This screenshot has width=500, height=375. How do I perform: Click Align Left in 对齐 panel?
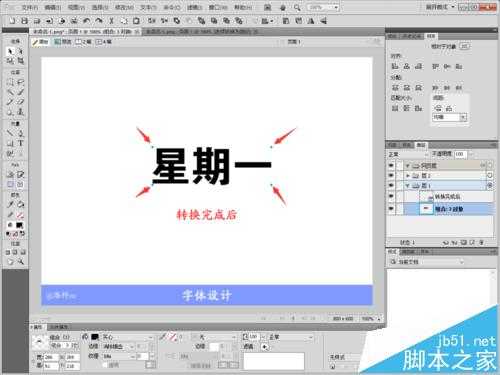[x=395, y=66]
